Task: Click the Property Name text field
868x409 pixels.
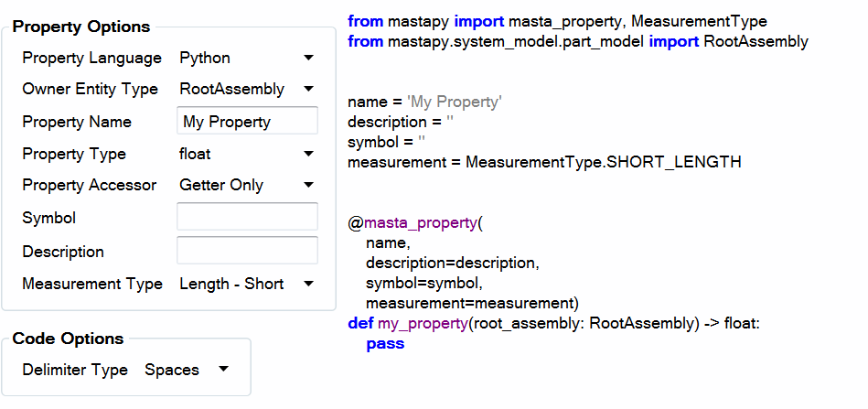Action: click(246, 122)
